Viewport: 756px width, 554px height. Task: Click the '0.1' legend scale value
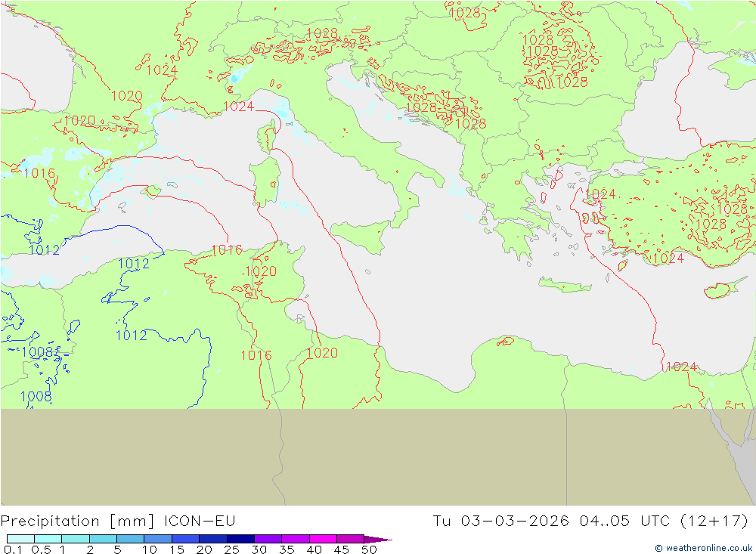13,549
